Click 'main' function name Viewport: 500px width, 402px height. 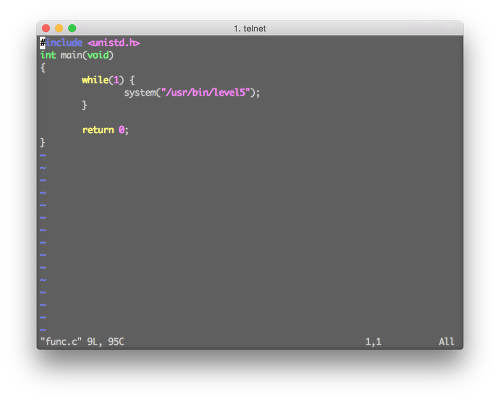coord(71,55)
